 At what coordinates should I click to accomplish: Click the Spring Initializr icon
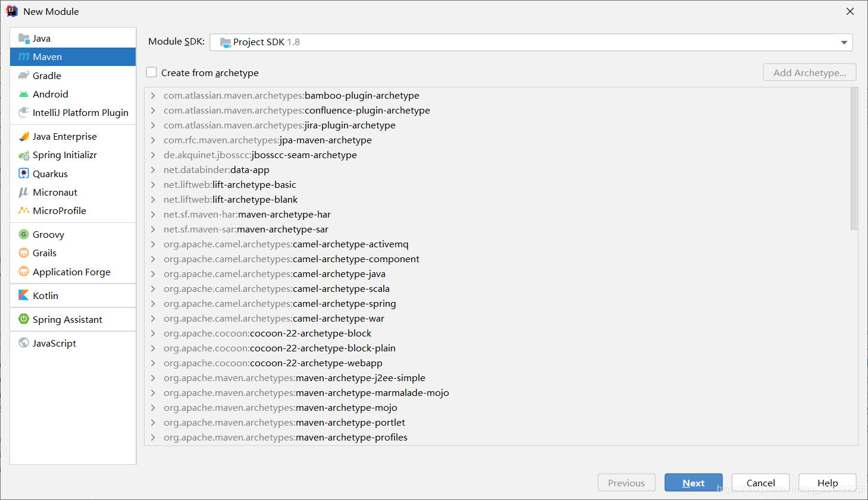pos(24,155)
